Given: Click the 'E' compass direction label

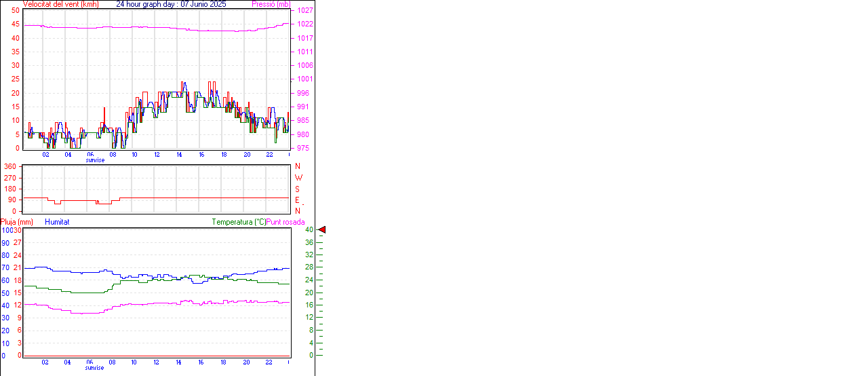Looking at the screenshot, I should (298, 200).
